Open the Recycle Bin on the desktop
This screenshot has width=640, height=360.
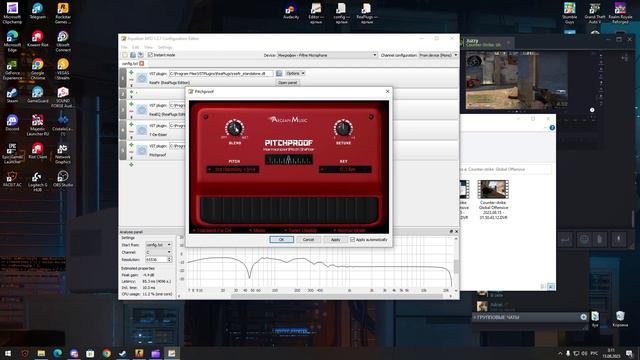point(620,318)
